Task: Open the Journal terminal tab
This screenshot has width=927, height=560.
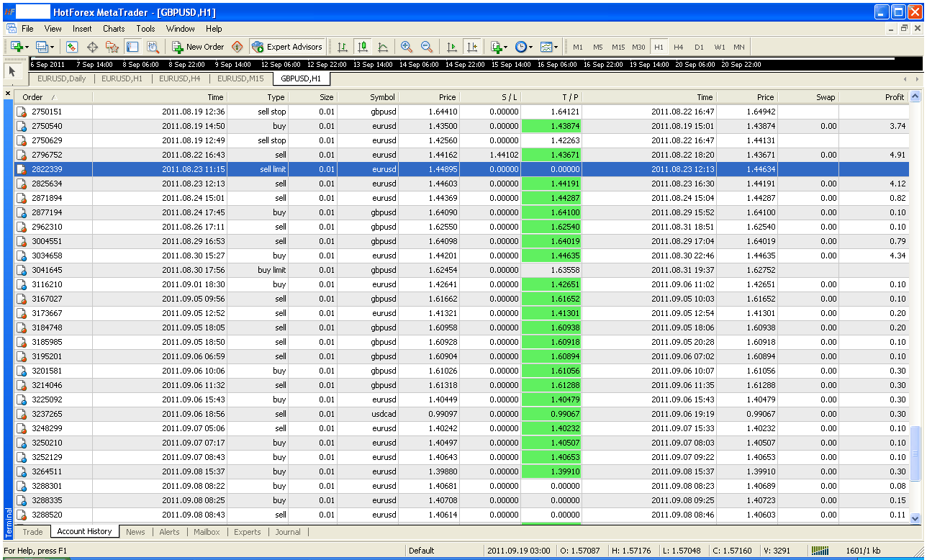Action: click(x=288, y=532)
